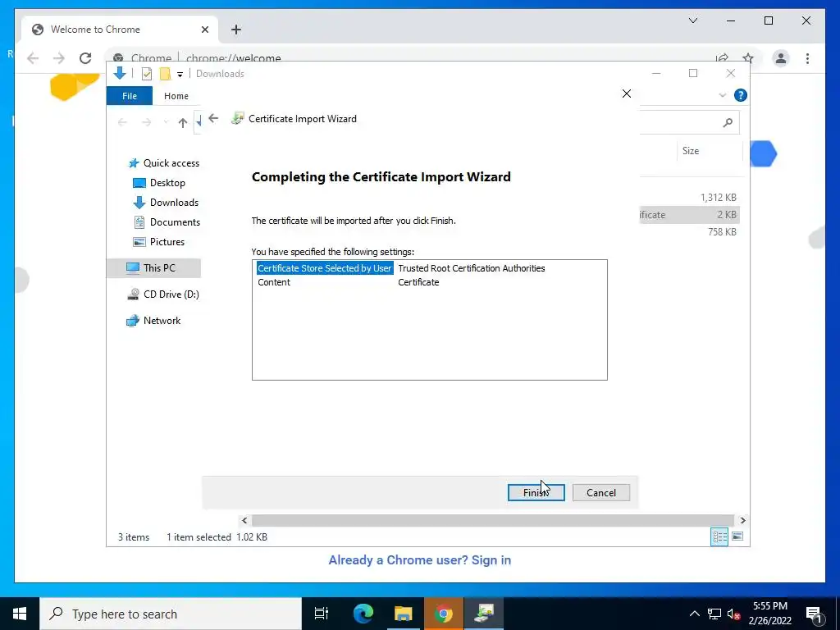Click horizontal scrollbar right arrow
Viewport: 840px width, 630px height.
click(x=742, y=520)
